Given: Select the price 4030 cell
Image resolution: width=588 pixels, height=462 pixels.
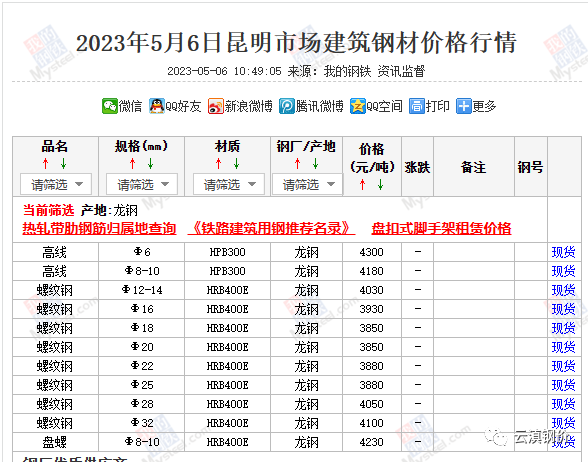Looking at the screenshot, I should click(x=372, y=290).
